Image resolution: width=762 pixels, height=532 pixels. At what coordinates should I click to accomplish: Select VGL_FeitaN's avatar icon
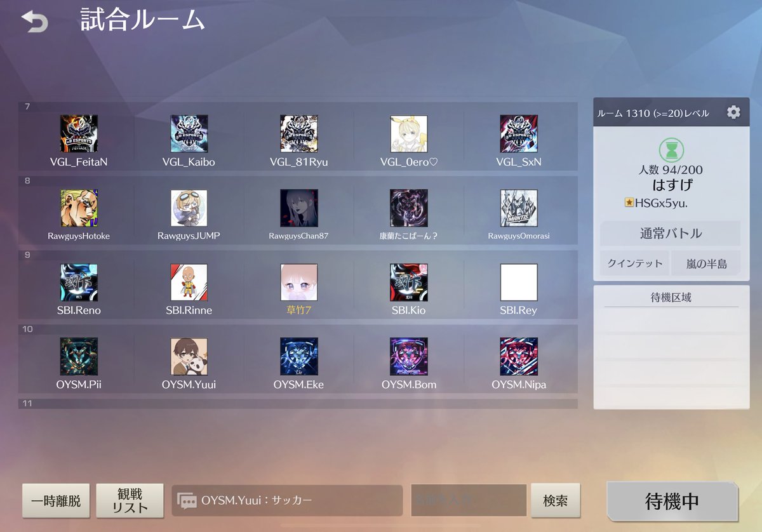coord(78,133)
